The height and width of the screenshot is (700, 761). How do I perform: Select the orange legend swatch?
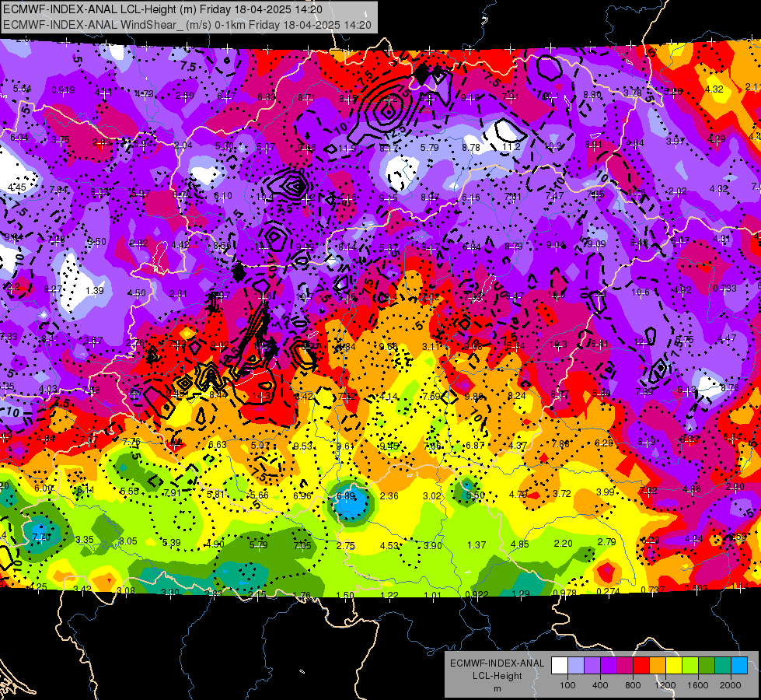point(658,666)
